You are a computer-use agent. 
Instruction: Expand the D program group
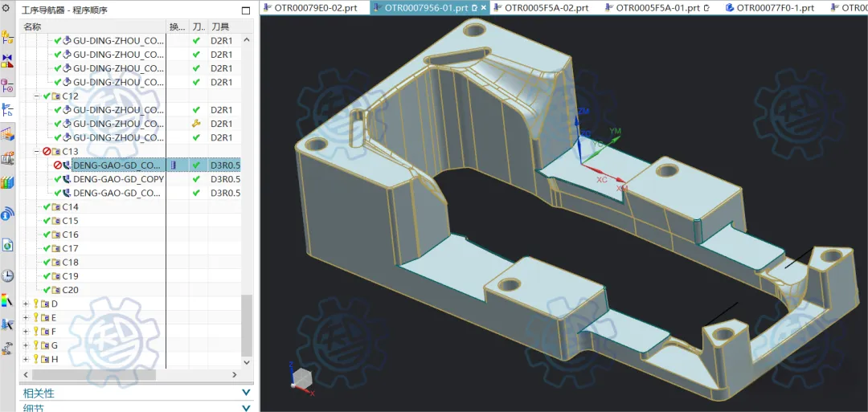click(26, 304)
